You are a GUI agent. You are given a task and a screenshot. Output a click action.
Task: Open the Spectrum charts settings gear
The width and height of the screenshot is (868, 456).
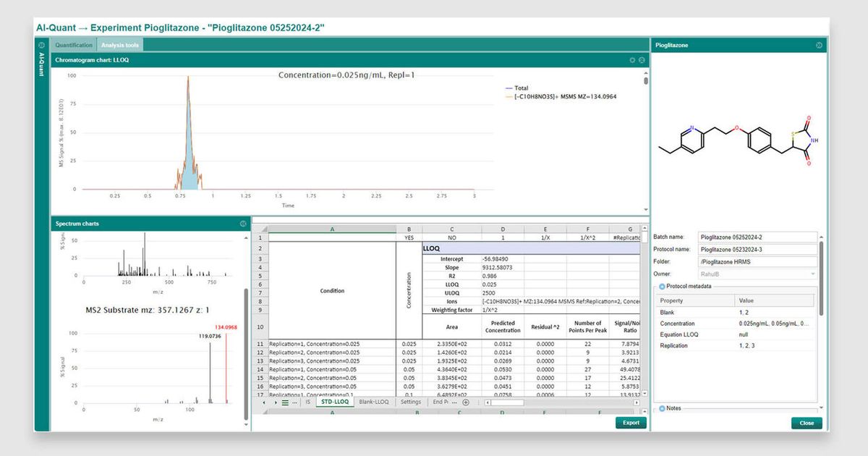click(x=242, y=223)
